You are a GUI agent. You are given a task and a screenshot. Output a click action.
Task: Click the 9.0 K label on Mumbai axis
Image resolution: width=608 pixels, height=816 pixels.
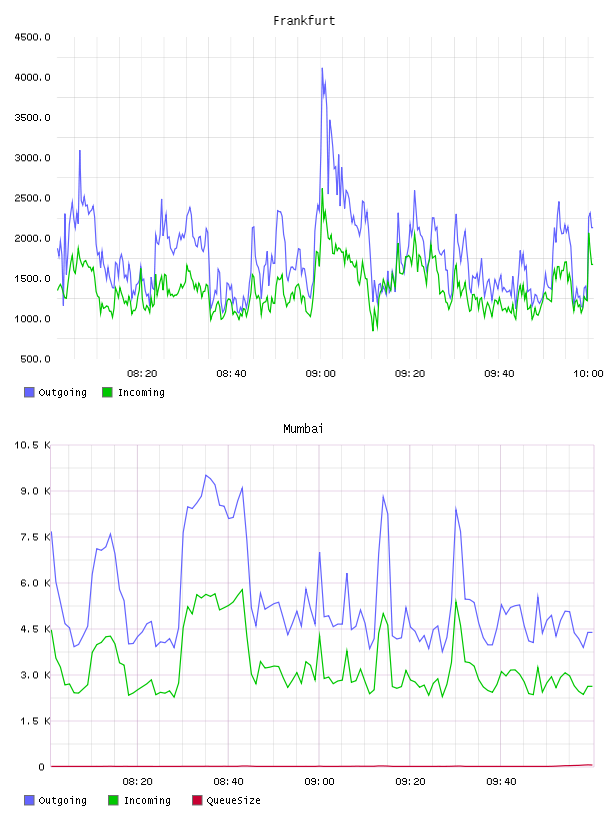pyautogui.click(x=35, y=491)
